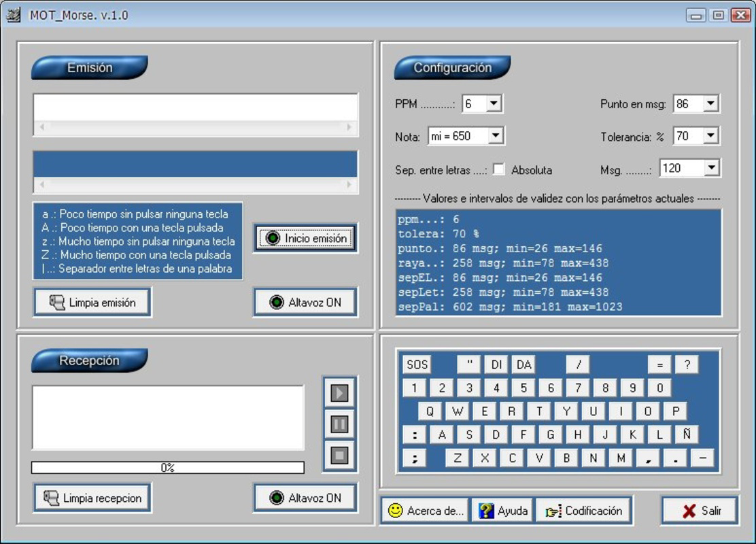Open Acerca de... dialog

click(426, 511)
